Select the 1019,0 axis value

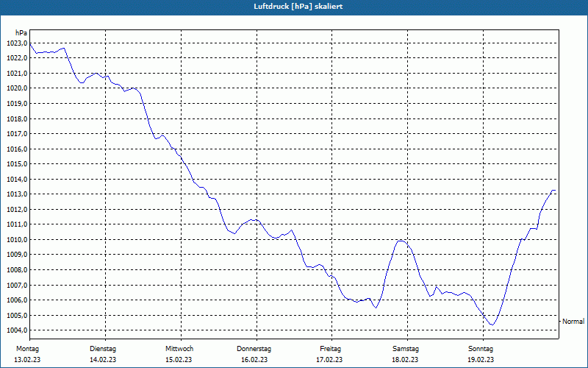(17, 103)
